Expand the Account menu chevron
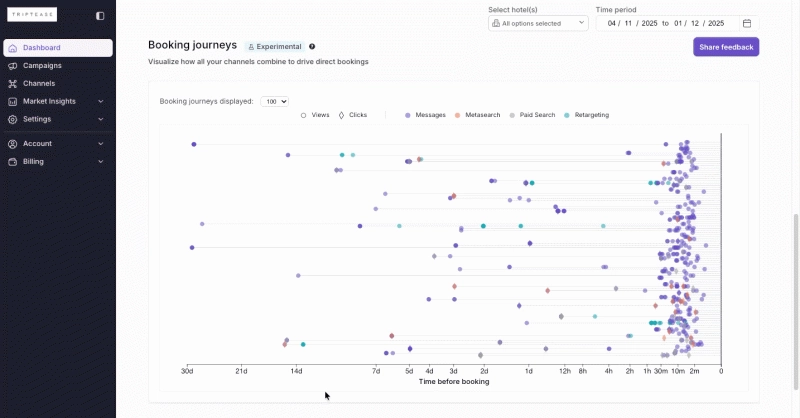This screenshot has width=800, height=418. tap(101, 144)
